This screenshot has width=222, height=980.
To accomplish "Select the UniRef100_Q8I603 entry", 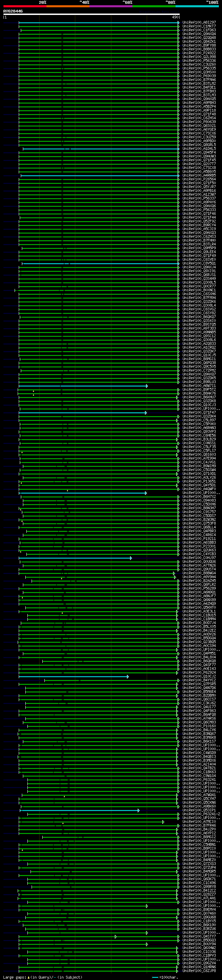I will [x=199, y=454].
